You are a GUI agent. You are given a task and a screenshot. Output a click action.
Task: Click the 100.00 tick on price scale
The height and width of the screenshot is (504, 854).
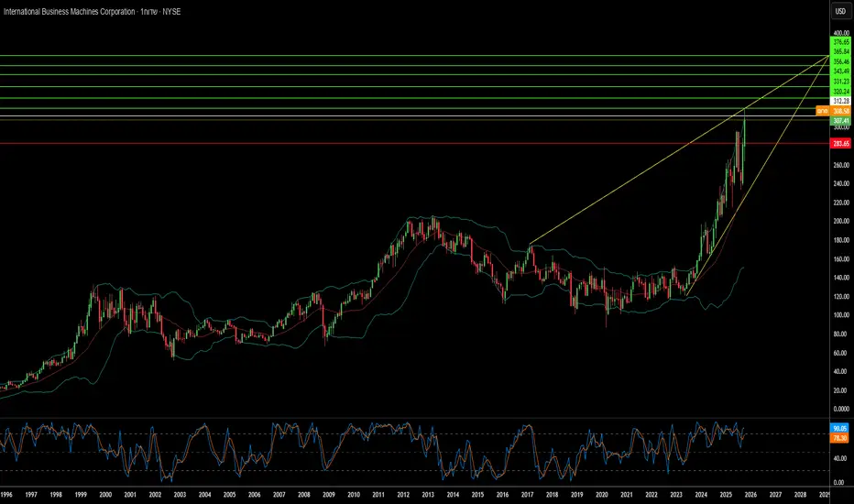pyautogui.click(x=840, y=315)
